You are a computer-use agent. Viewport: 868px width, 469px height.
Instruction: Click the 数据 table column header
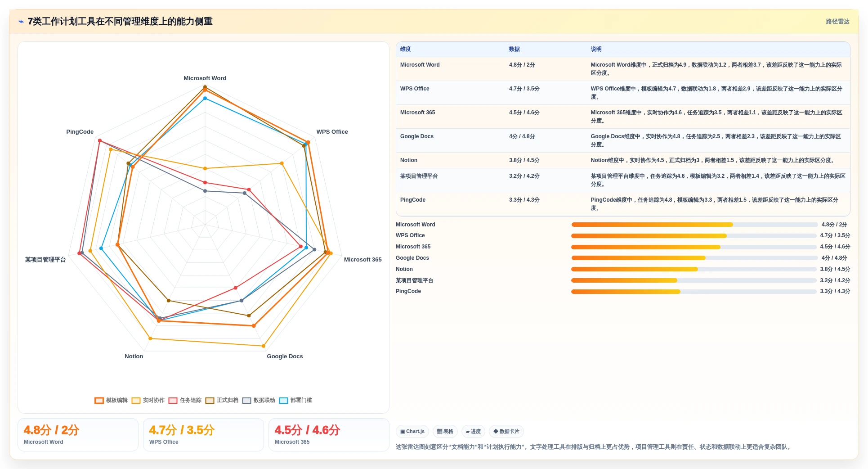515,49
